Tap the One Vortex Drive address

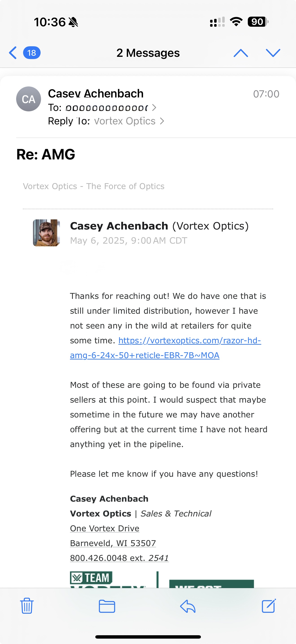point(104,528)
